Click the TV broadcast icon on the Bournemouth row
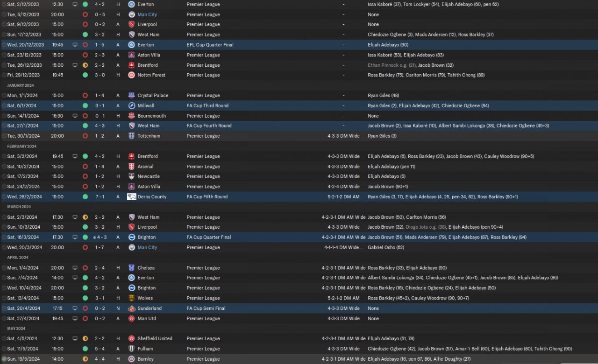 (x=75, y=116)
